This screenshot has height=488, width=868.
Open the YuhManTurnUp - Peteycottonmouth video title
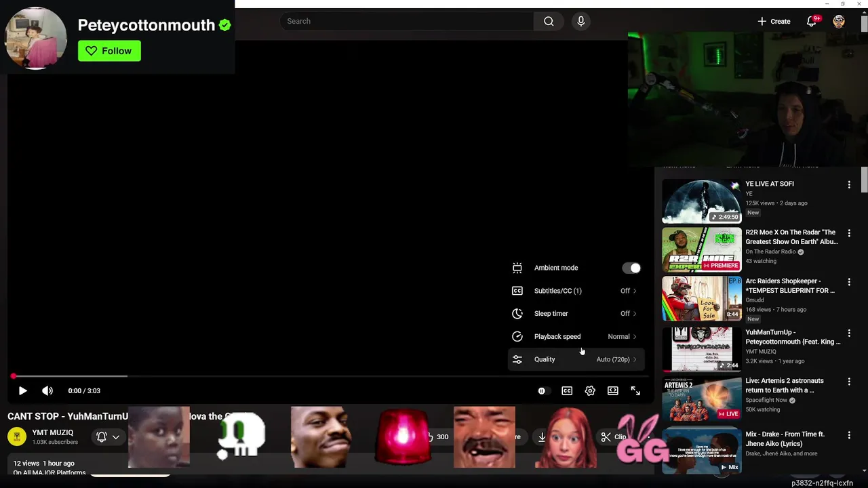click(x=793, y=337)
